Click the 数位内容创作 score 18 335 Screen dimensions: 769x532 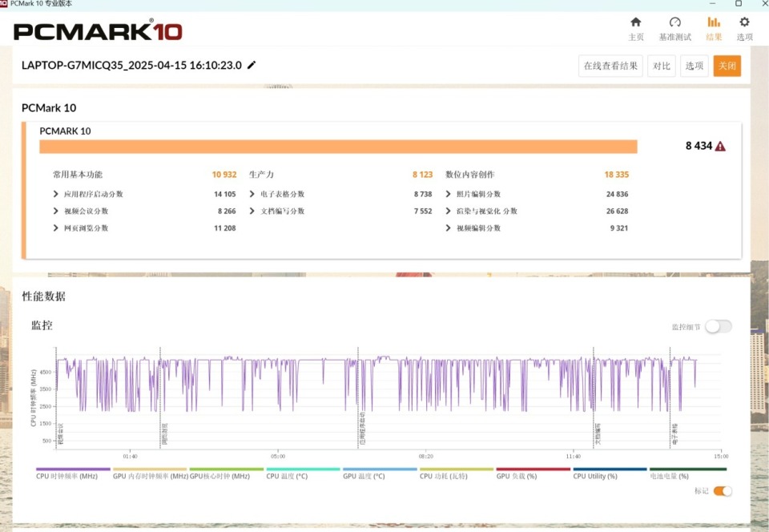[x=617, y=175]
